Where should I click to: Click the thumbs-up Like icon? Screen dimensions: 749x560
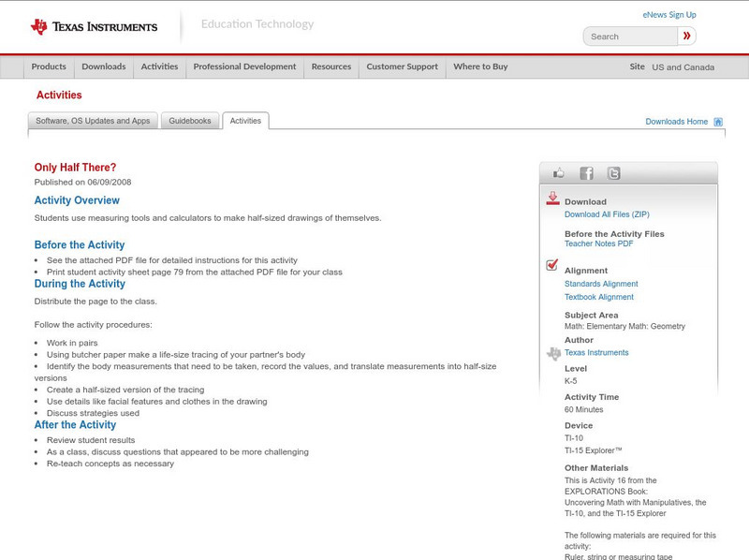(x=559, y=172)
